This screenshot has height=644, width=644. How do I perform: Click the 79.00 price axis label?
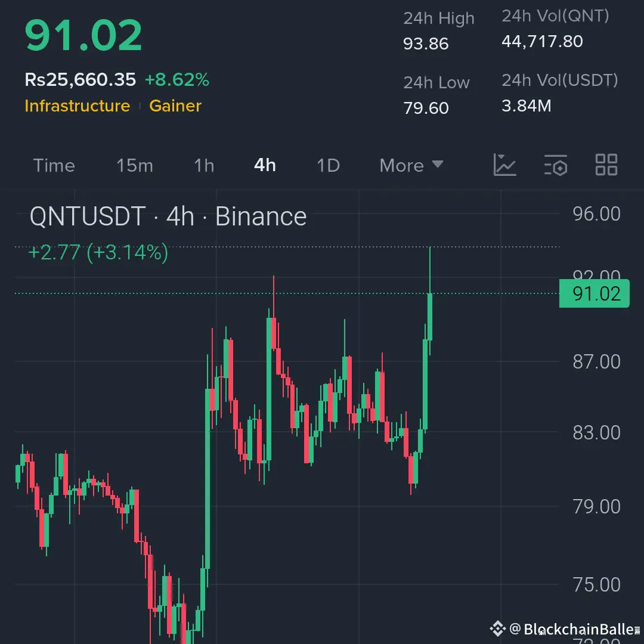596,507
